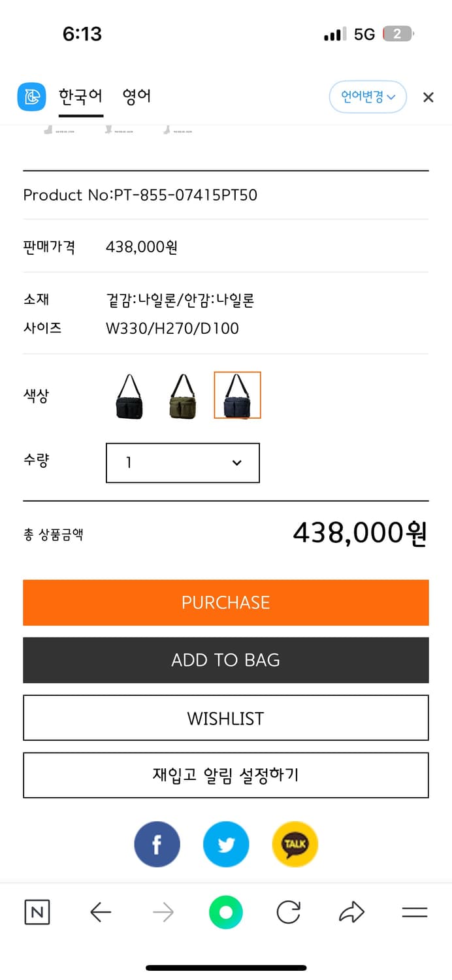This screenshot has height=980, width=452.
Task: Share product on Facebook
Action: [157, 844]
